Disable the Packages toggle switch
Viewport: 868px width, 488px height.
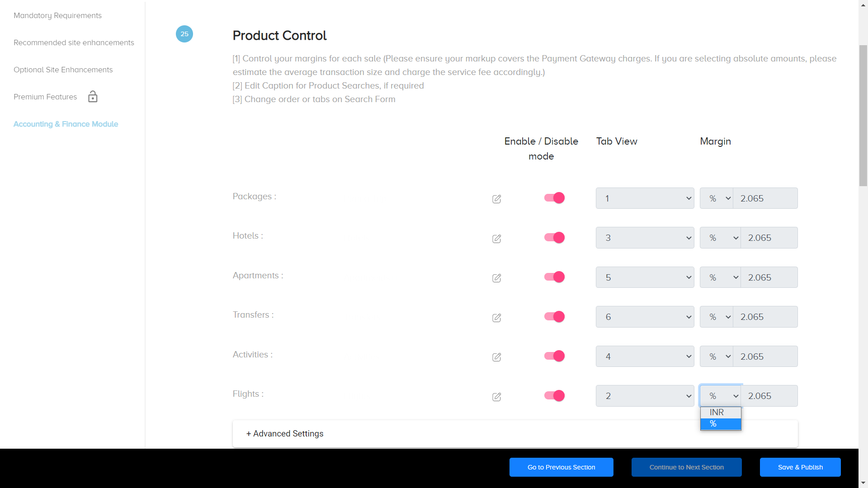[x=554, y=198]
